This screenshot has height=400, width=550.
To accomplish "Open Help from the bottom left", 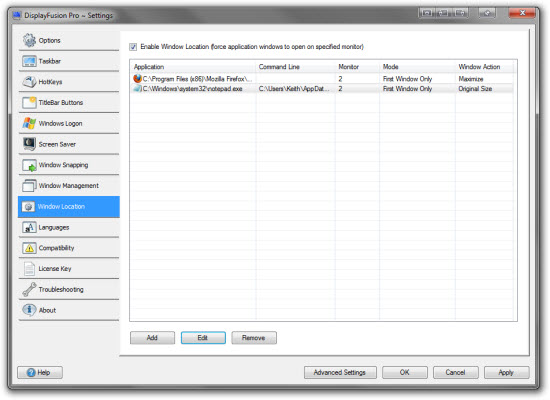I will pyautogui.click(x=40, y=372).
